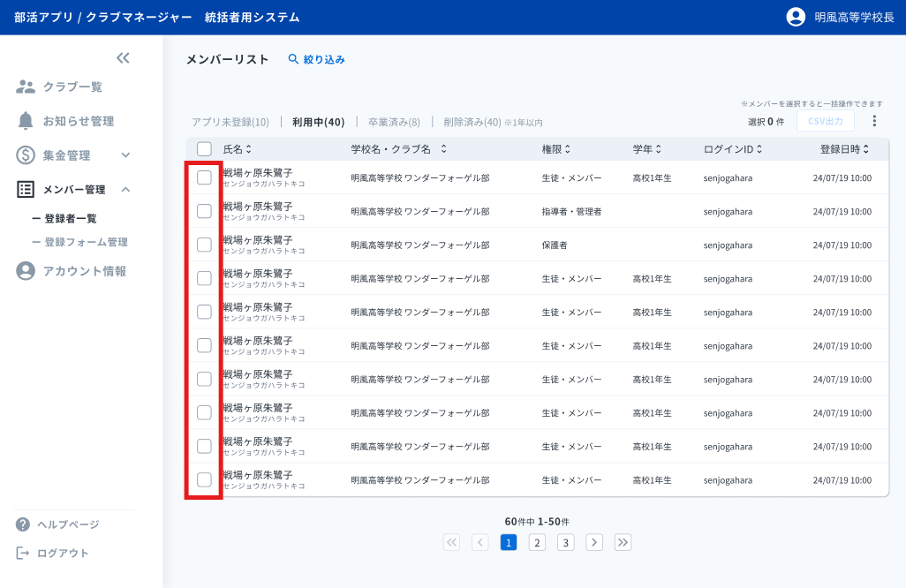Viewport: 906px width, 588px height.
Task: Collapse the メンバー管理 chevron
Action: point(125,190)
